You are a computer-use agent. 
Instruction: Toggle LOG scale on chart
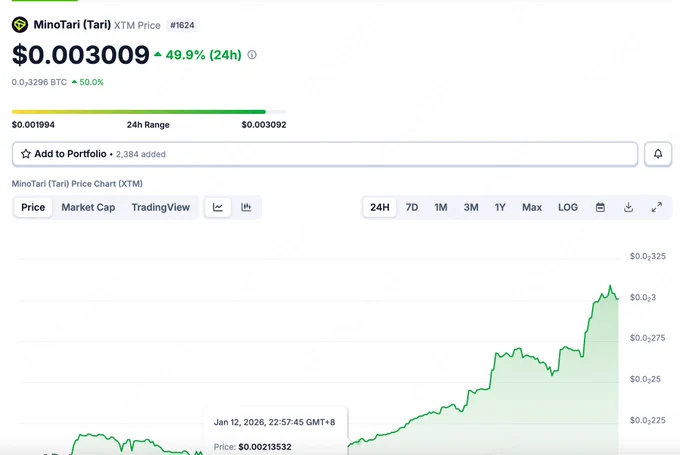tap(568, 207)
